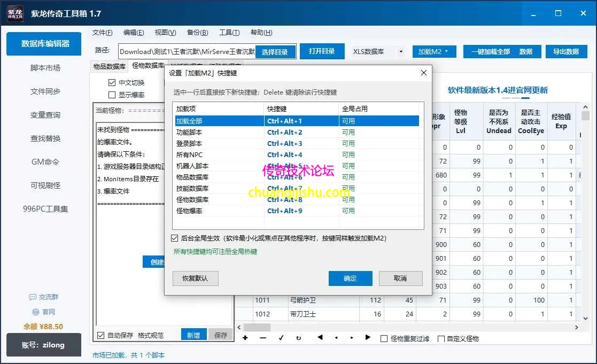Click the vertical scrollbar thumb
Screen dimensions: 597x364
(585, 115)
